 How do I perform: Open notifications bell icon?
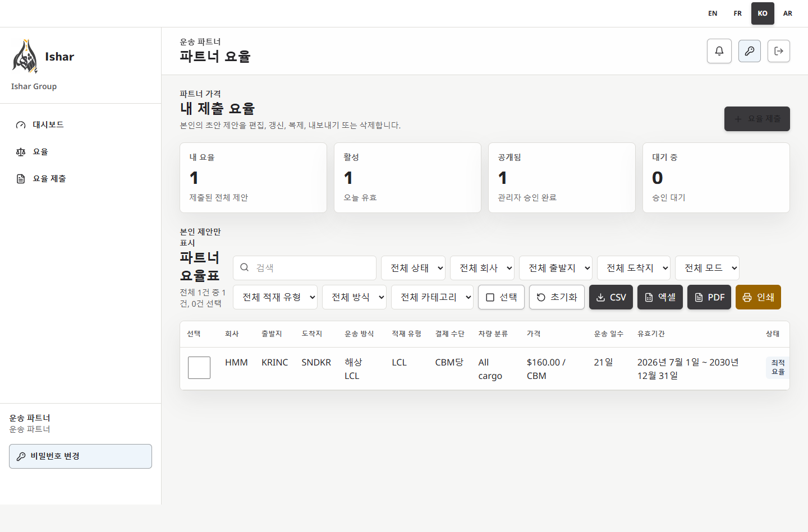pyautogui.click(x=719, y=51)
